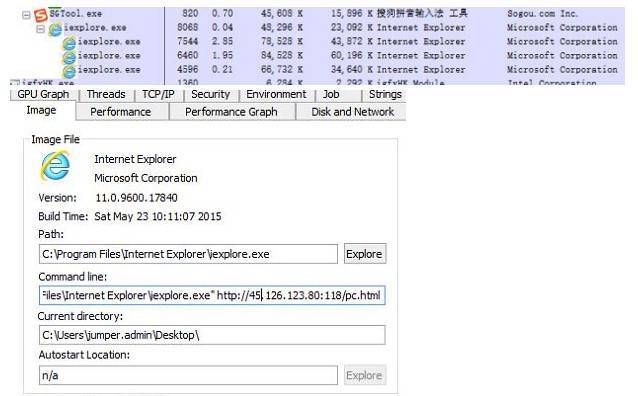Click the IE icon of process 7544
Image resolution: width=638 pixels, height=396 pixels.
click(69, 42)
